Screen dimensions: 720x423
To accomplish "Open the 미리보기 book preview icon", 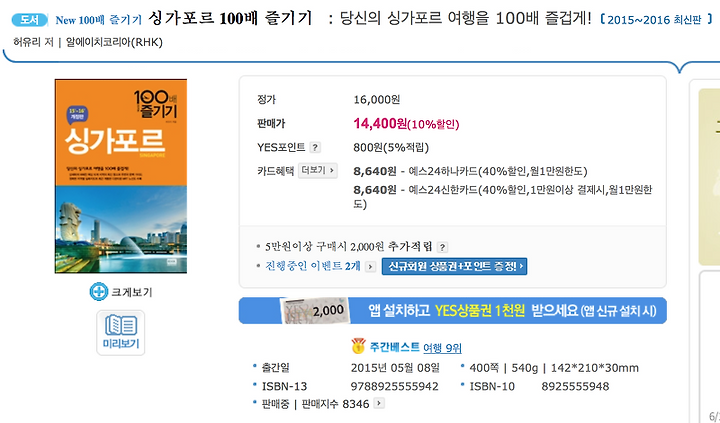I will coord(121,333).
